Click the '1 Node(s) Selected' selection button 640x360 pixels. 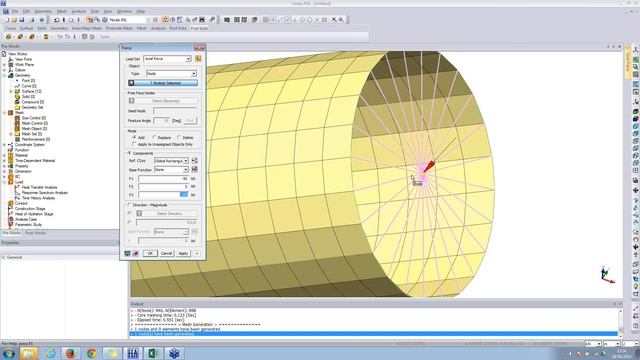point(166,83)
